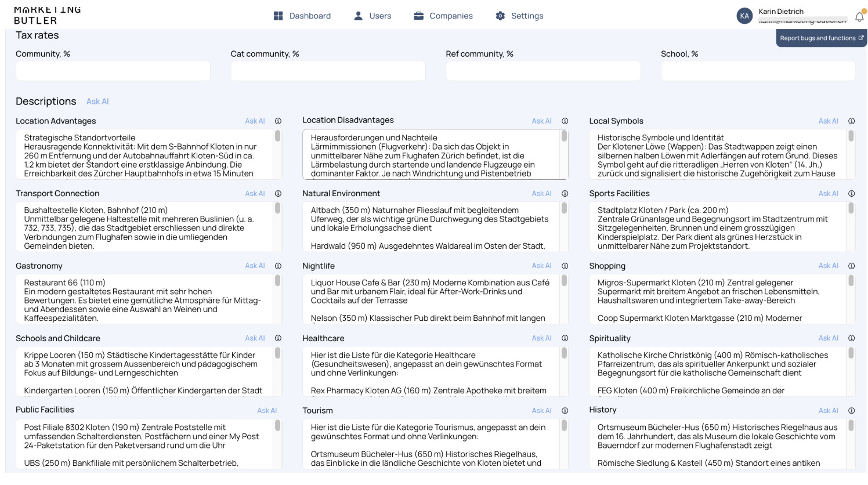The height and width of the screenshot is (485, 868).
Task: Click the Sports Facilities text area scrollbar
Action: point(851,208)
